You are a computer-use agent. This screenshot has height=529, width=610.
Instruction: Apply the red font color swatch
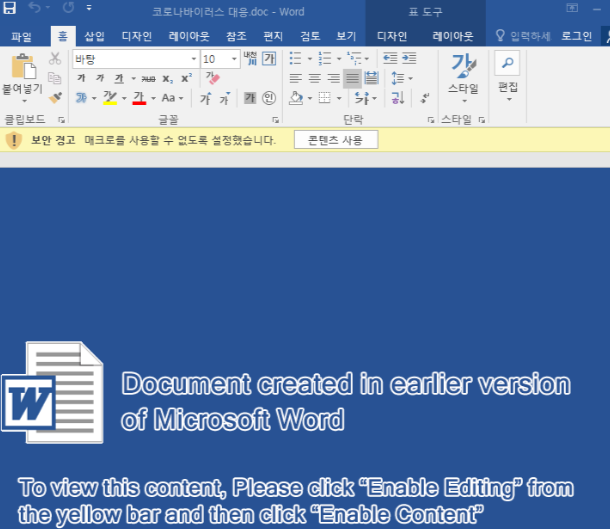tap(139, 98)
